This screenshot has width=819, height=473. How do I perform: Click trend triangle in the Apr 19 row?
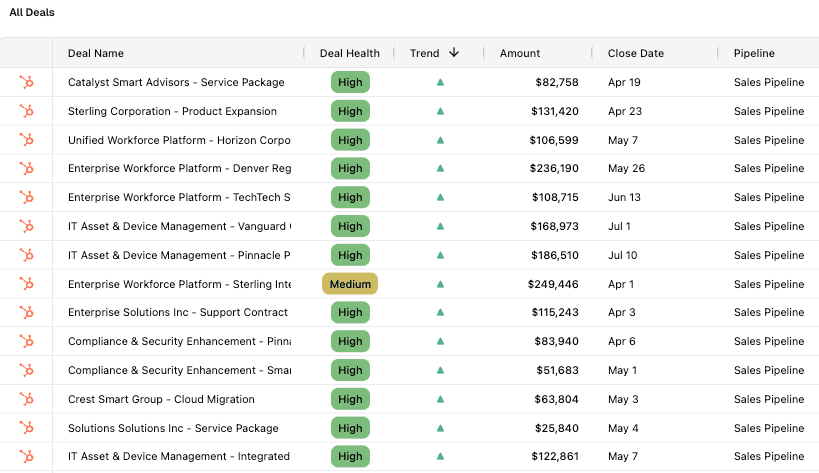[440, 82]
